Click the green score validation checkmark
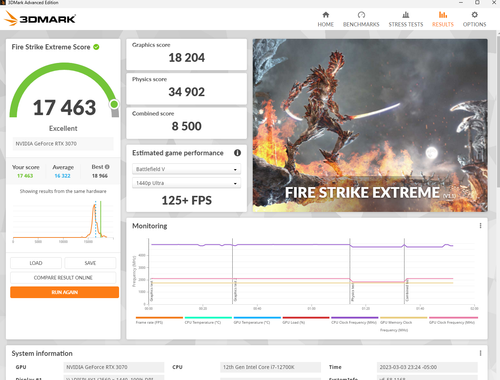Screen dimensions: 500x380 pos(96,47)
